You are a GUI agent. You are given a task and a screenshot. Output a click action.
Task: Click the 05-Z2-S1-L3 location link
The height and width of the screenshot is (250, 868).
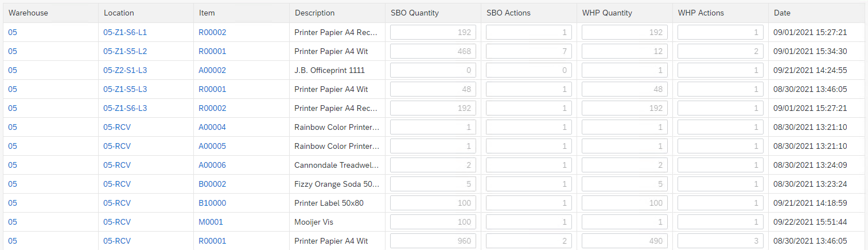tap(125, 71)
